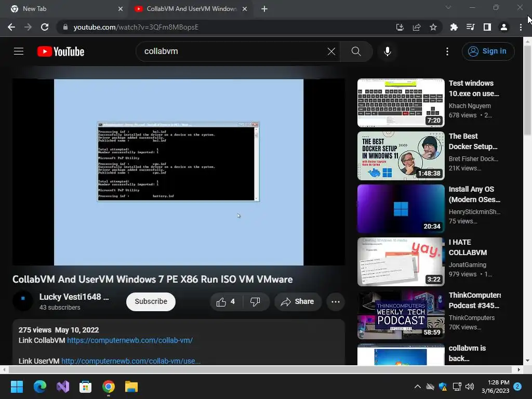
Task: Run search with the magnifier button
Action: pyautogui.click(x=356, y=51)
